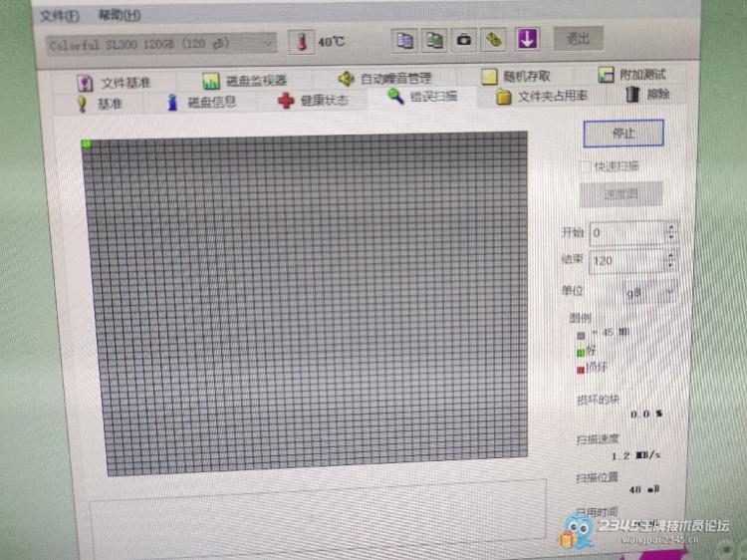Click the 扫描速度 label
The image size is (747, 560).
(x=598, y=439)
